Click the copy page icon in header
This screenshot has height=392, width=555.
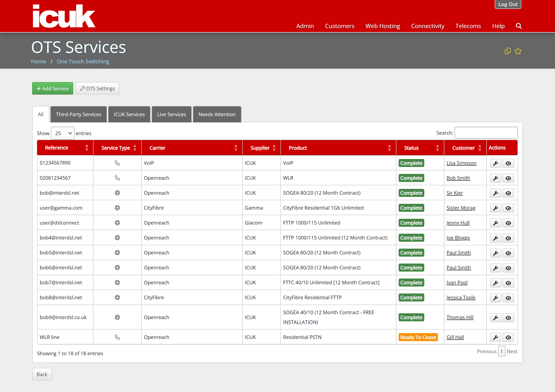(507, 51)
